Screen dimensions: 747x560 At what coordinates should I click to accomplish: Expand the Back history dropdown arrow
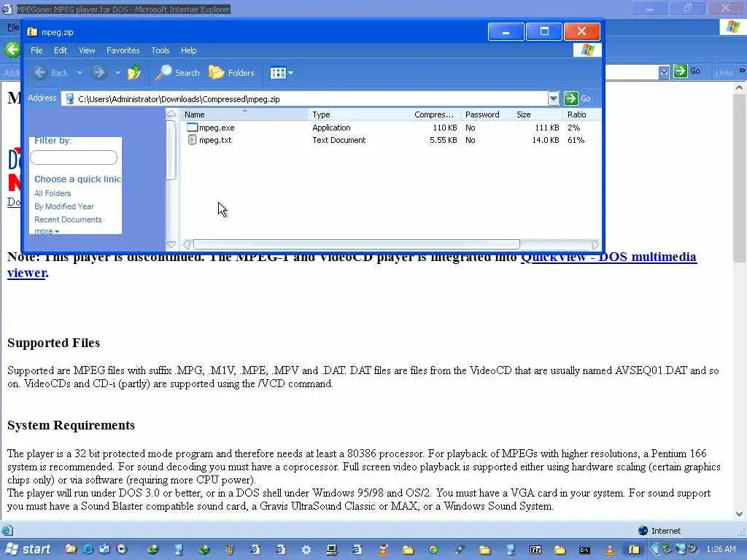80,73
